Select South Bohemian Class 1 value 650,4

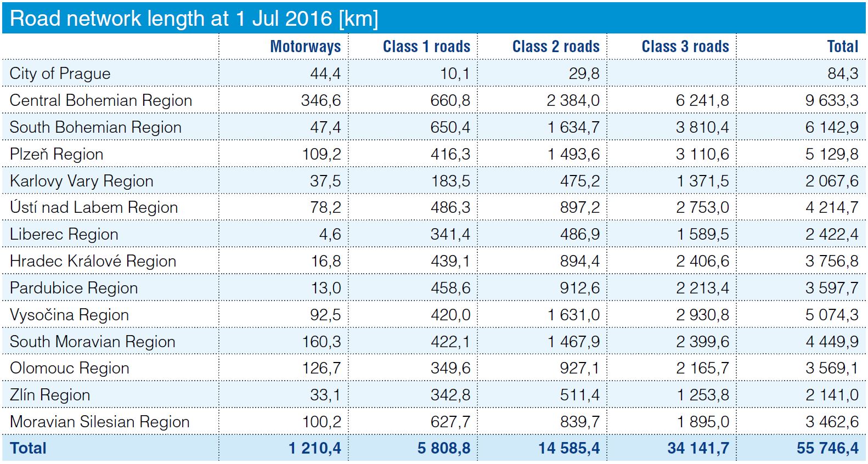click(x=450, y=127)
